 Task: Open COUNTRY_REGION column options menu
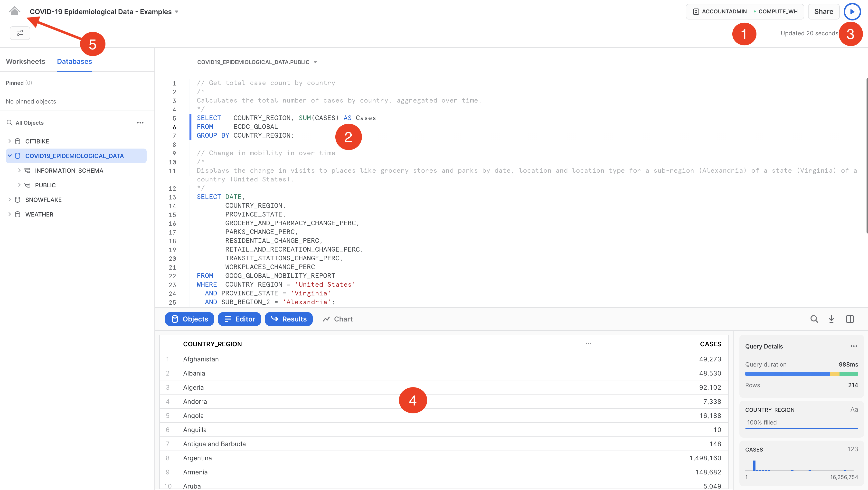tap(588, 344)
